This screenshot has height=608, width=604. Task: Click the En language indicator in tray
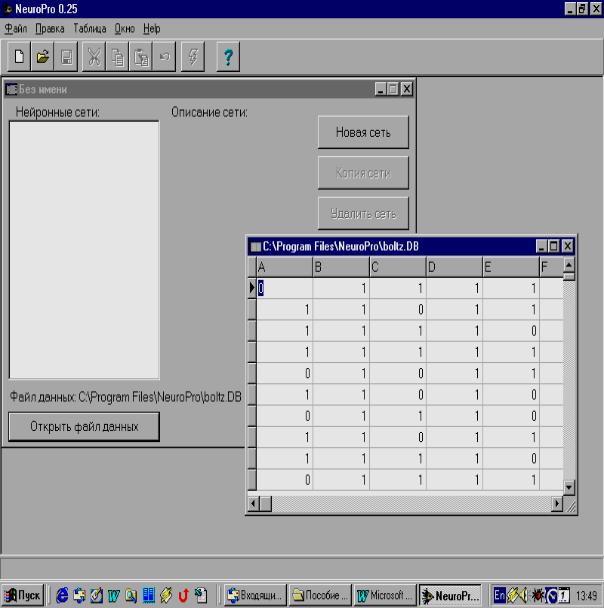(x=499, y=595)
